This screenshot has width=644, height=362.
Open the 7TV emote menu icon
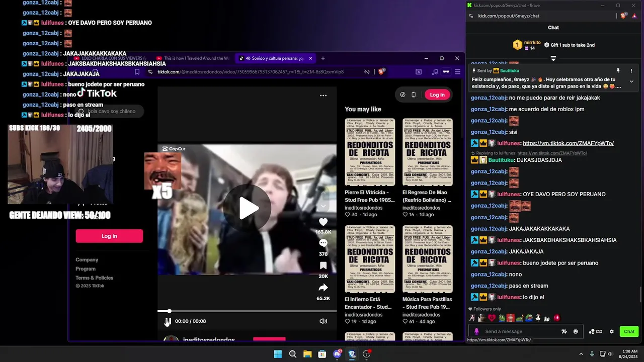click(564, 332)
